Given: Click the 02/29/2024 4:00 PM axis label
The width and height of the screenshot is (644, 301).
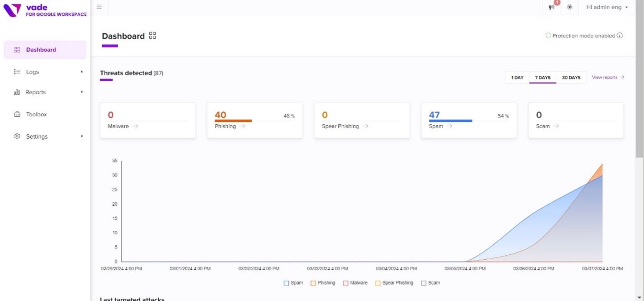Looking at the screenshot, I should point(121,268).
